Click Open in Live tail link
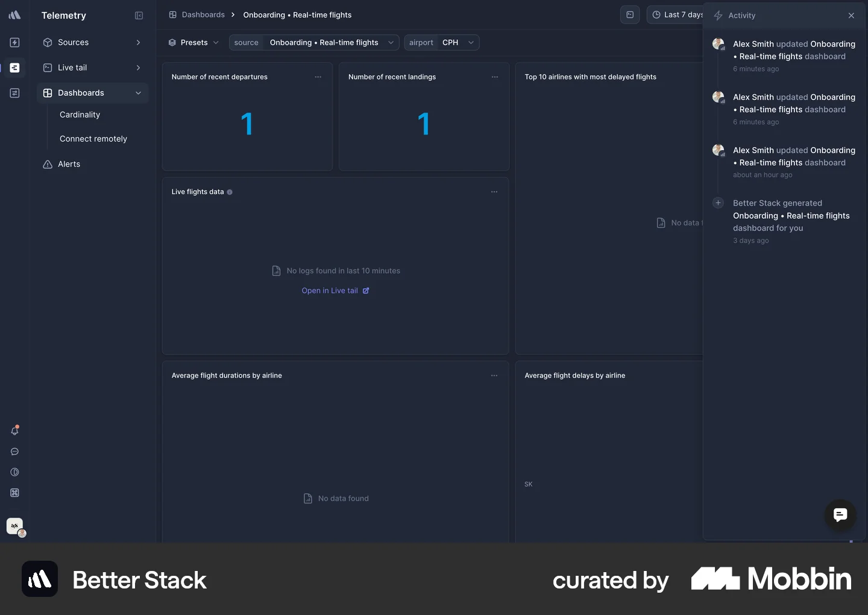 [x=335, y=291]
